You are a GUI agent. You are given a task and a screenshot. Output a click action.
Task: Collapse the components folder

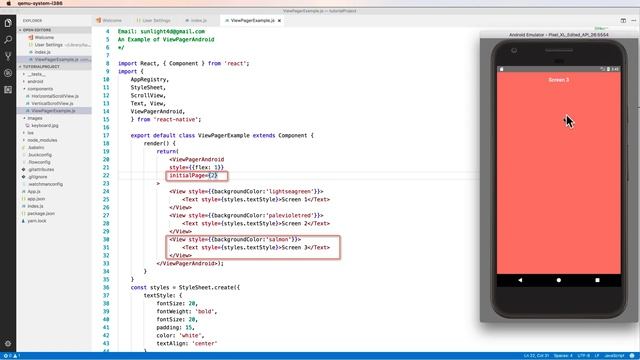[x=40, y=89]
